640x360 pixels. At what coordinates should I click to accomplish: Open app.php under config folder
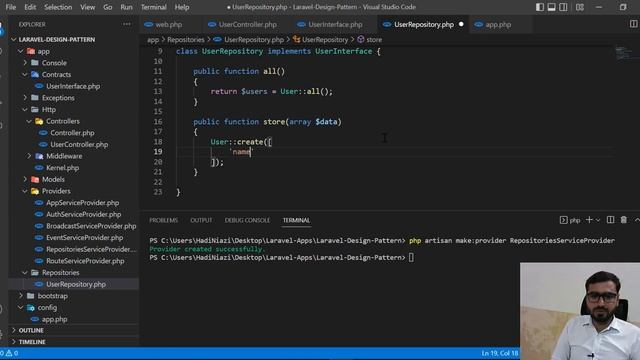54,319
